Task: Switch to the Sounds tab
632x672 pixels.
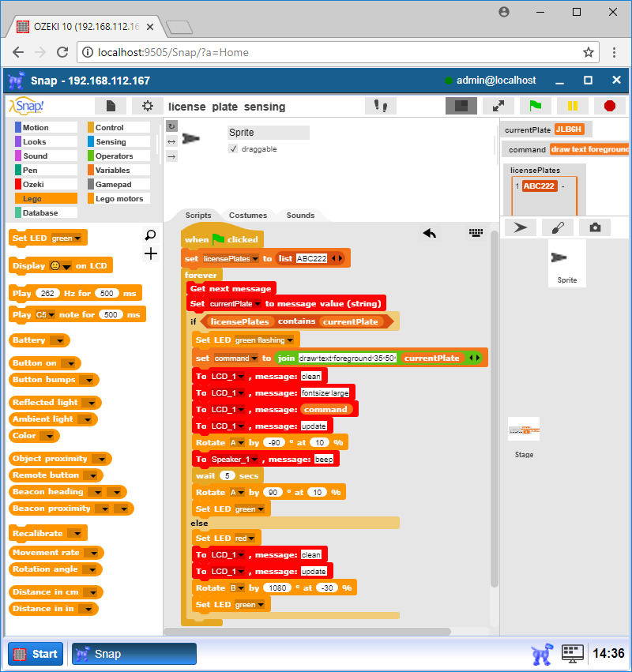Action: (300, 215)
